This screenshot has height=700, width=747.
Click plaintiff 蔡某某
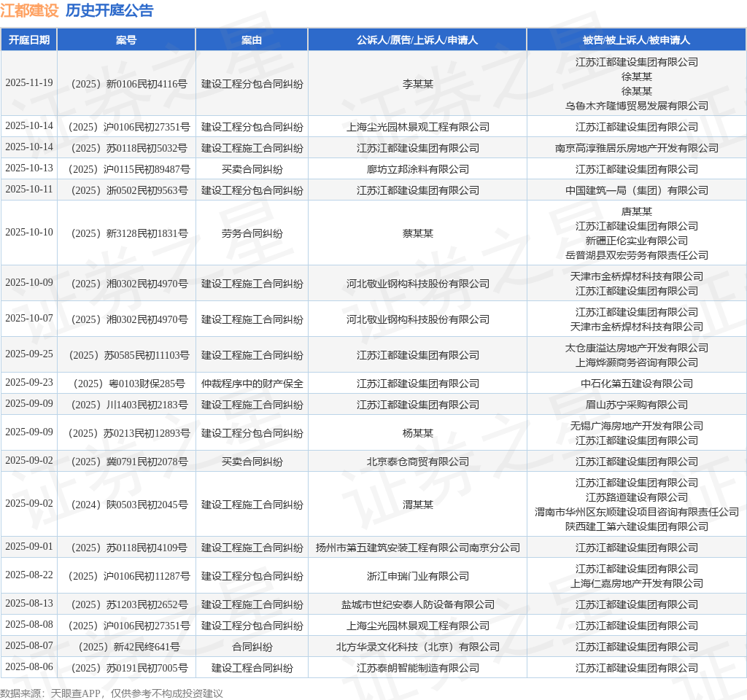tap(418, 233)
